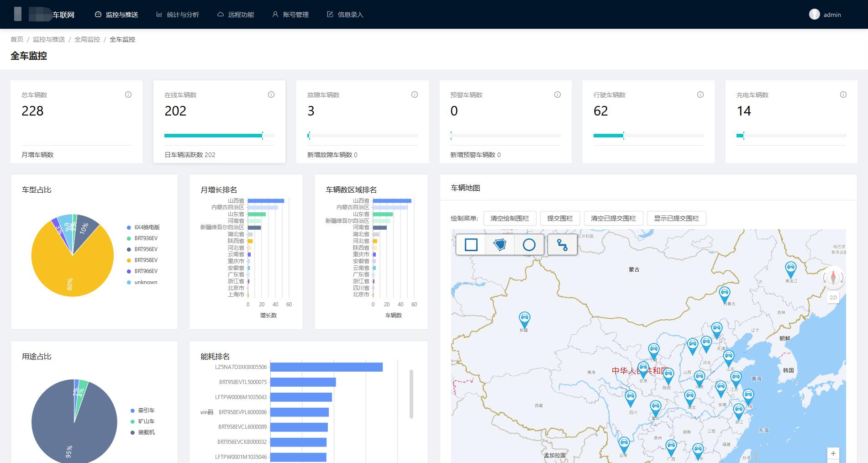The height and width of the screenshot is (463, 868).
Task: Click the 新增预警车辆数 0 text
Action: click(x=475, y=155)
